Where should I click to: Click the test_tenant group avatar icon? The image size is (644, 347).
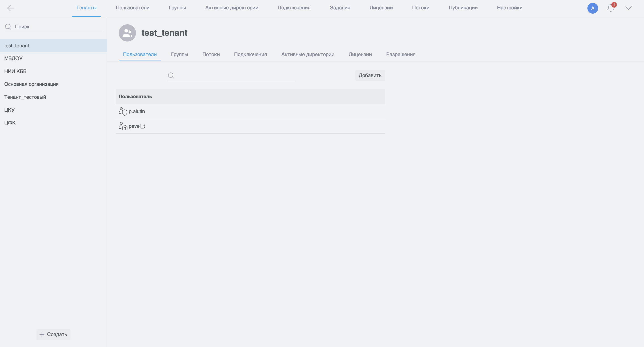pyautogui.click(x=127, y=33)
